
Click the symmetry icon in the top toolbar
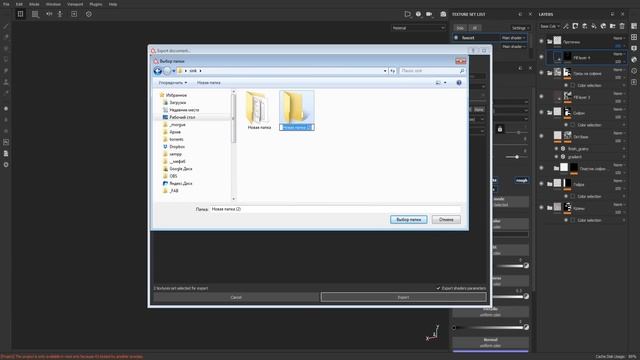pyautogui.click(x=49, y=14)
